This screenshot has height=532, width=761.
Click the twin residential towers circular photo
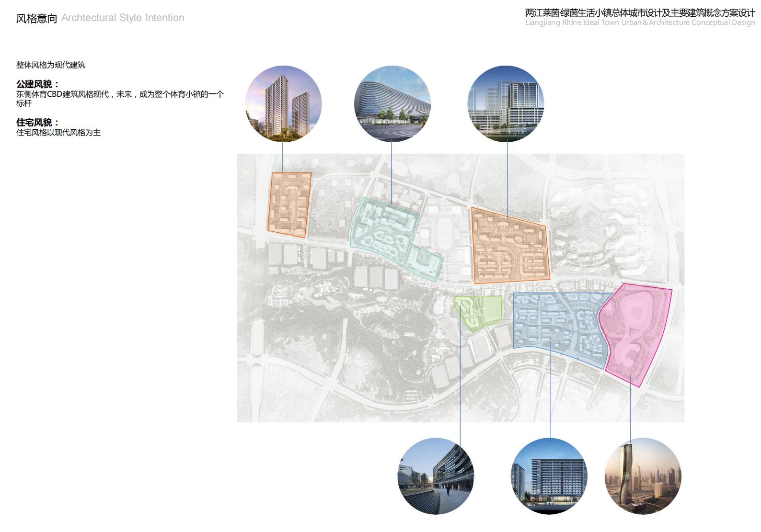[283, 104]
